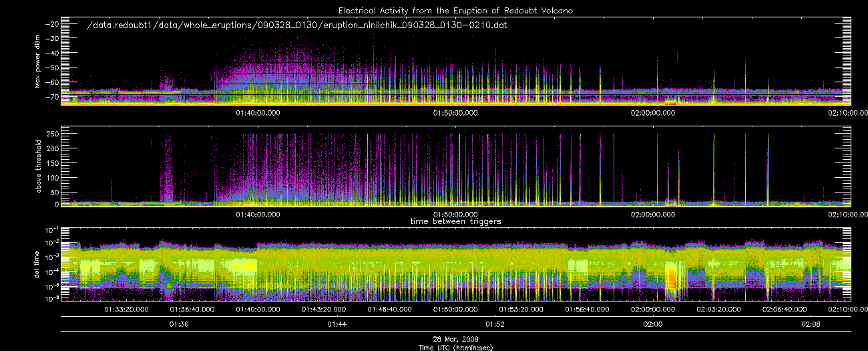Image resolution: width=868 pixels, height=351 pixels.
Task: Click the 01:36 label on bottom time axis
Action: 179,324
